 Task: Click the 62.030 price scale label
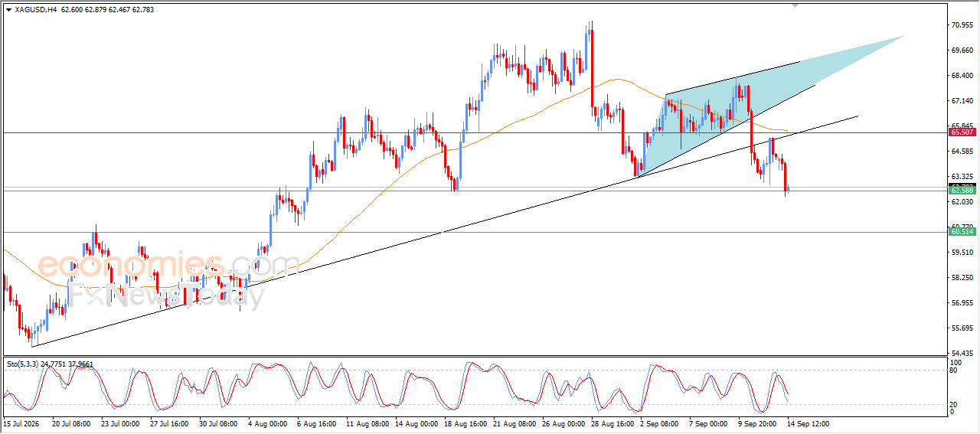[x=962, y=202]
